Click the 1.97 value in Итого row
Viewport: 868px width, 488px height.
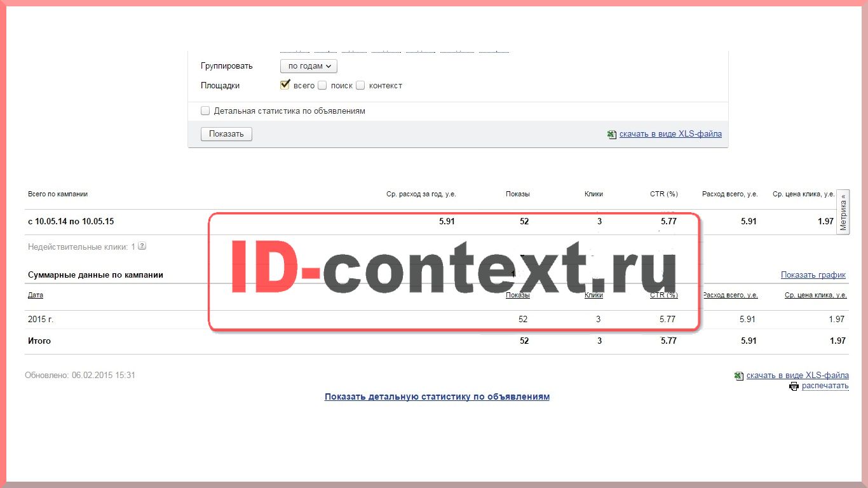(x=837, y=341)
